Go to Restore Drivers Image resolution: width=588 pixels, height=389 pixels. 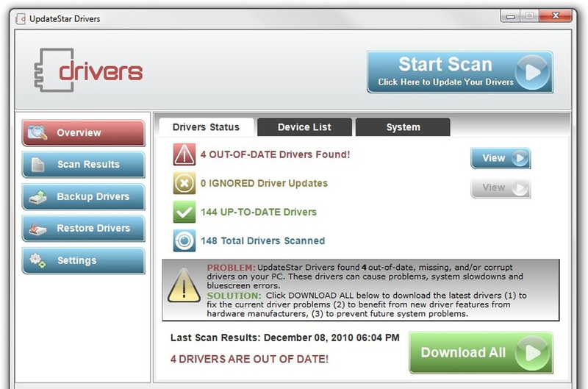[x=83, y=229]
